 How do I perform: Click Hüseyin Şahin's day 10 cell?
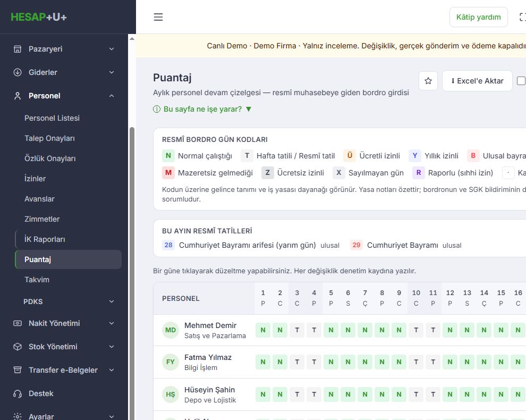(x=416, y=394)
